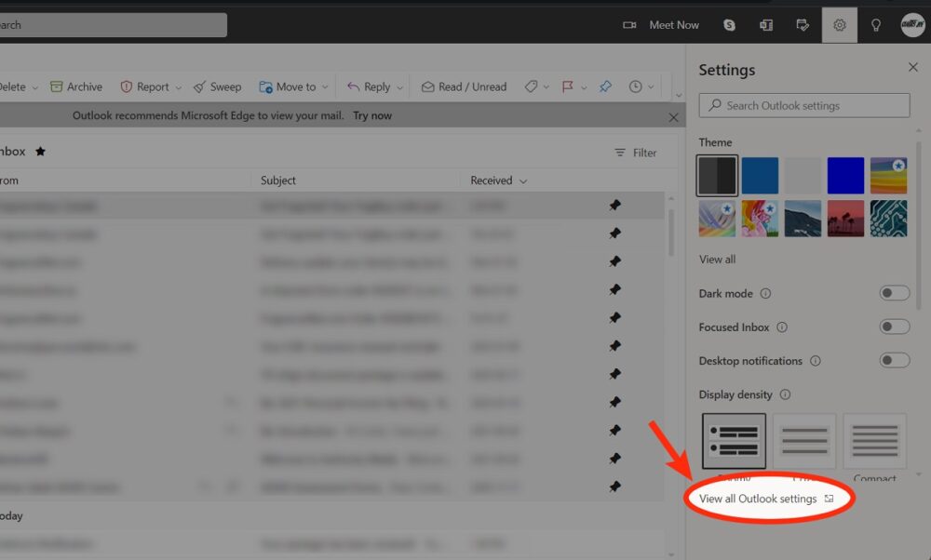Click the pin icon in toolbar
Screen dimensions: 931x560
tap(605, 87)
